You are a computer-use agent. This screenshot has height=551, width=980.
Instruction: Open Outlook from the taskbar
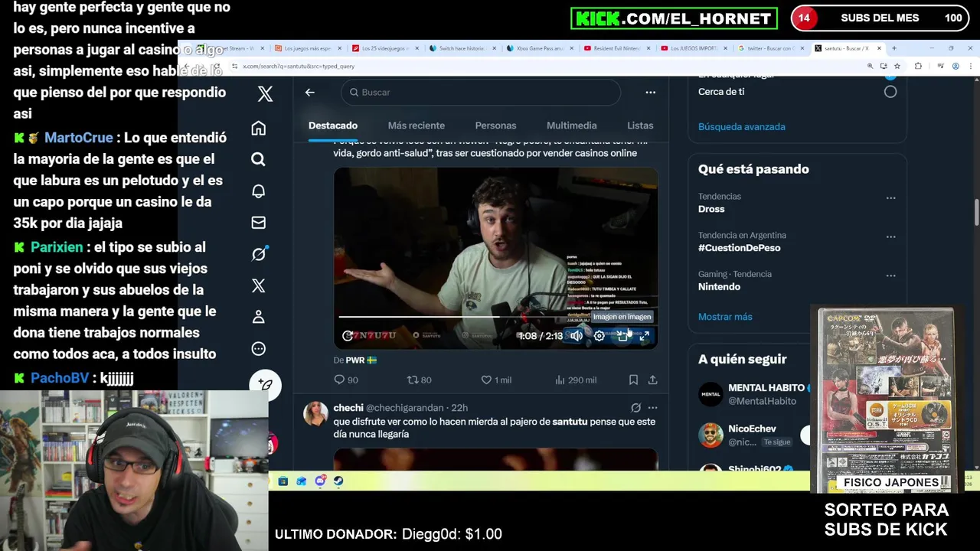[302, 481]
